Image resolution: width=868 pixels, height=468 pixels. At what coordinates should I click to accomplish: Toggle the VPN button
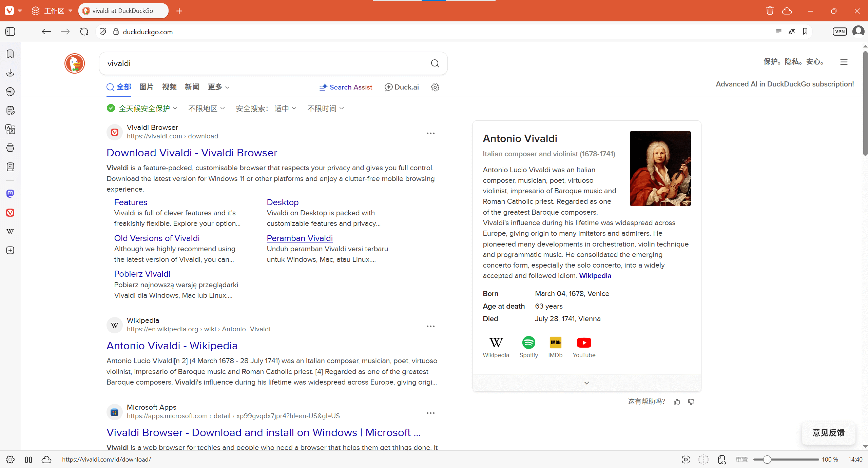coord(840,32)
